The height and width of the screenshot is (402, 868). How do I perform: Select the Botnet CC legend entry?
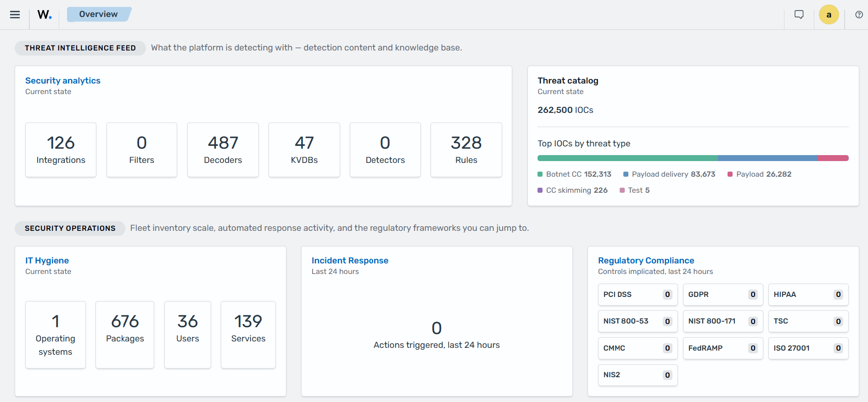coord(574,174)
